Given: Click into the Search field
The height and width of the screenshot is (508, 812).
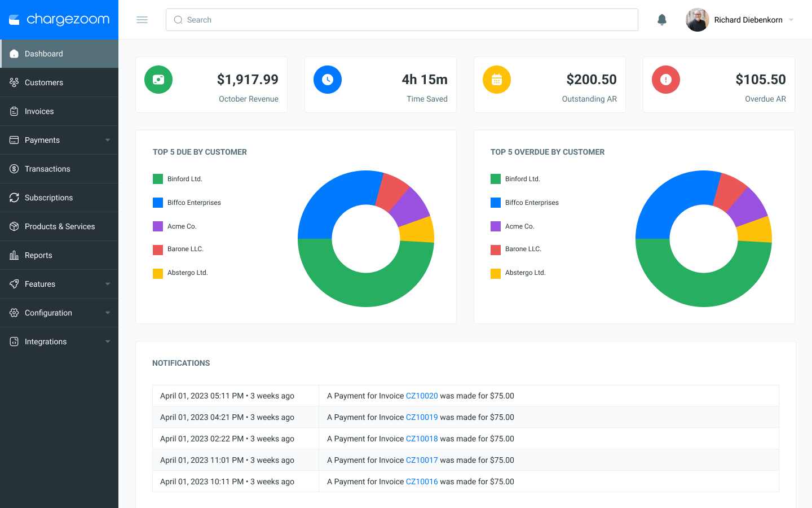Looking at the screenshot, I should click(x=402, y=20).
